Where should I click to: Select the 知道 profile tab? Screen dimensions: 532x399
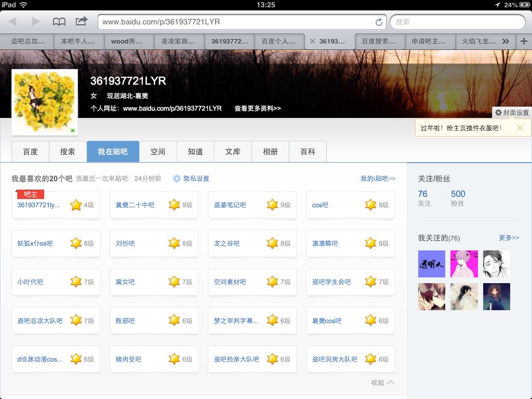195,152
